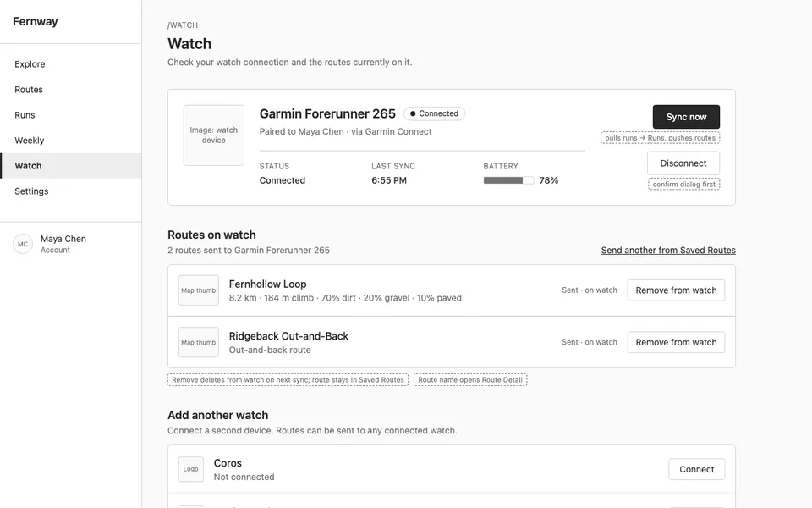
Task: Click the 78% battery value
Action: pyautogui.click(x=548, y=180)
